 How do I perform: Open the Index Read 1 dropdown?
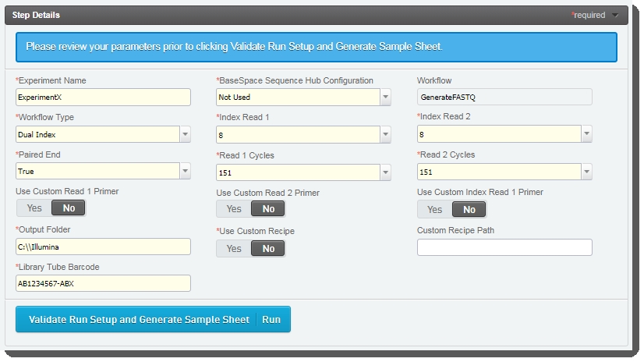click(385, 134)
